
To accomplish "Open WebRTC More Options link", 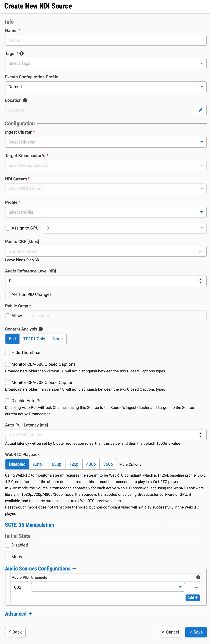I will 130,464.
